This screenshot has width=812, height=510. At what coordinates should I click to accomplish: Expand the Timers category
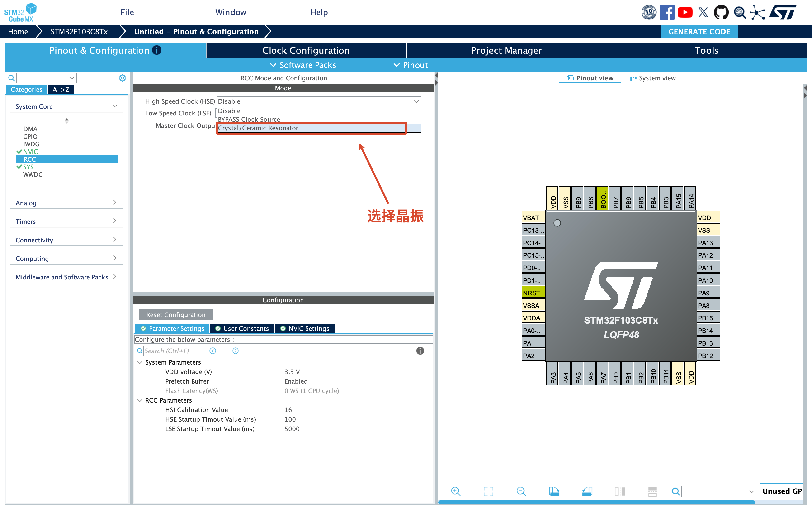coord(67,221)
